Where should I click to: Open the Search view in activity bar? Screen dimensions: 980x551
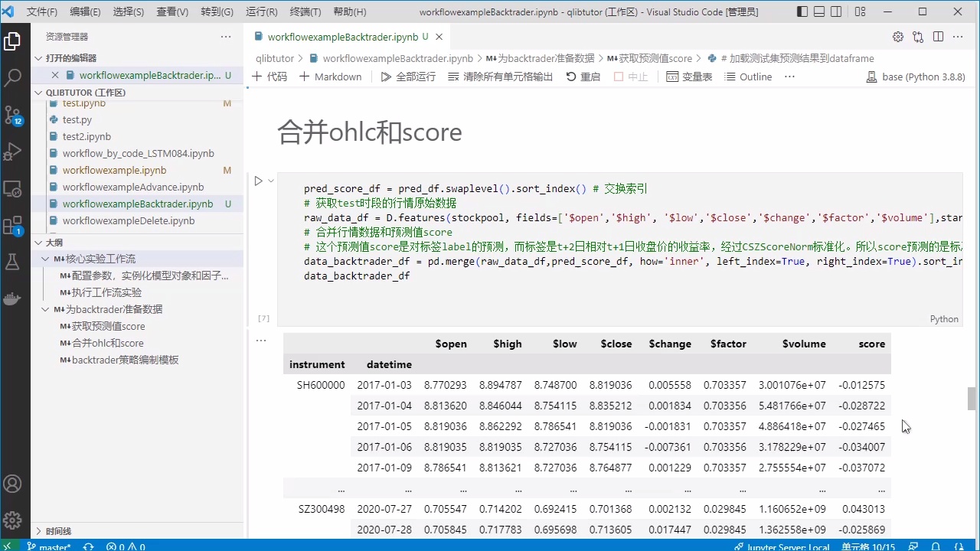tap(12, 77)
